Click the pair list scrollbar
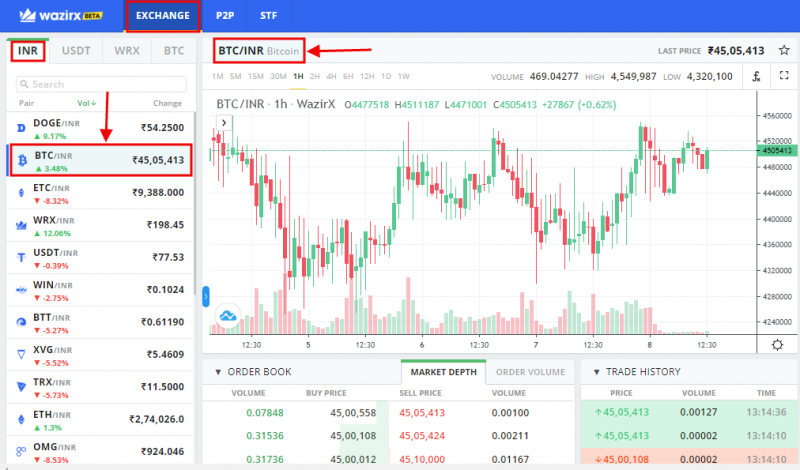Image resolution: width=800 pixels, height=470 pixels. click(194, 203)
